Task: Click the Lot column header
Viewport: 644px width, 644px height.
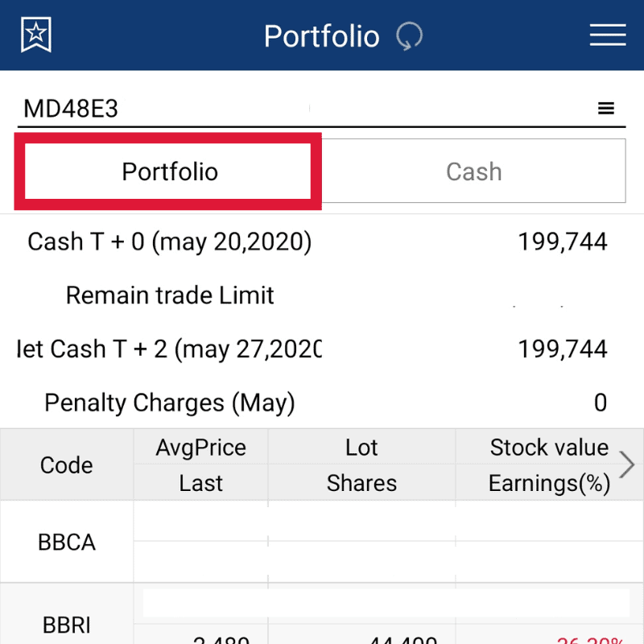Action: coord(361,448)
